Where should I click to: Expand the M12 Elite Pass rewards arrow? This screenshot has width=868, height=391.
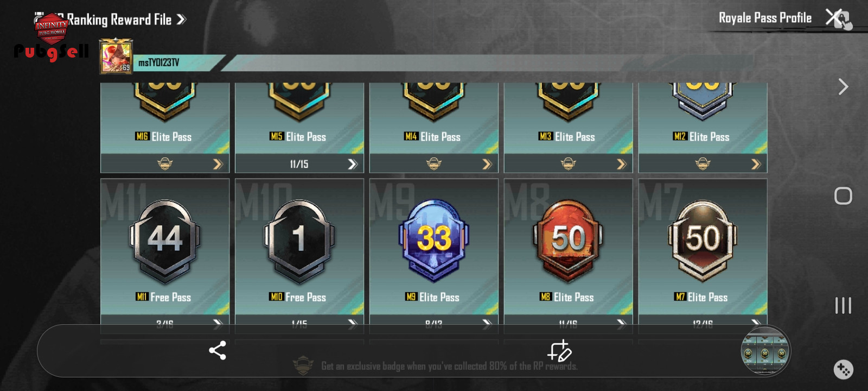click(x=756, y=164)
